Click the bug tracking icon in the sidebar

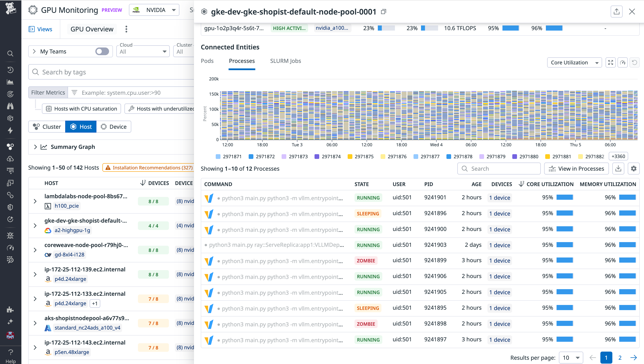click(x=10, y=235)
